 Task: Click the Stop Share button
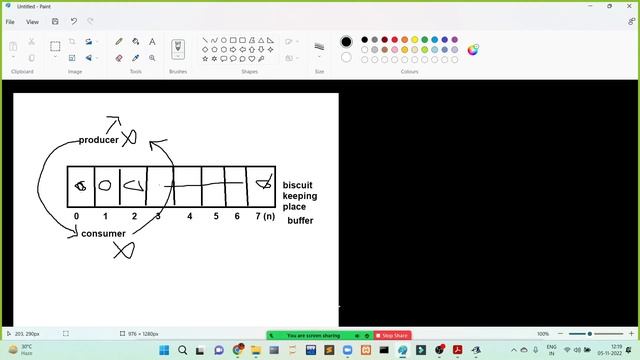392,336
